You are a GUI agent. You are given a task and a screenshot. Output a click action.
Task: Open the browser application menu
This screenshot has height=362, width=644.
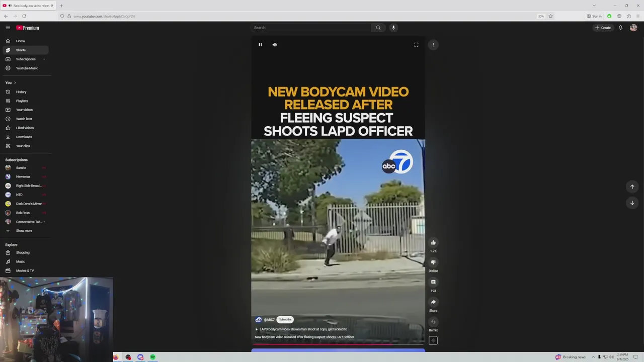point(638,16)
